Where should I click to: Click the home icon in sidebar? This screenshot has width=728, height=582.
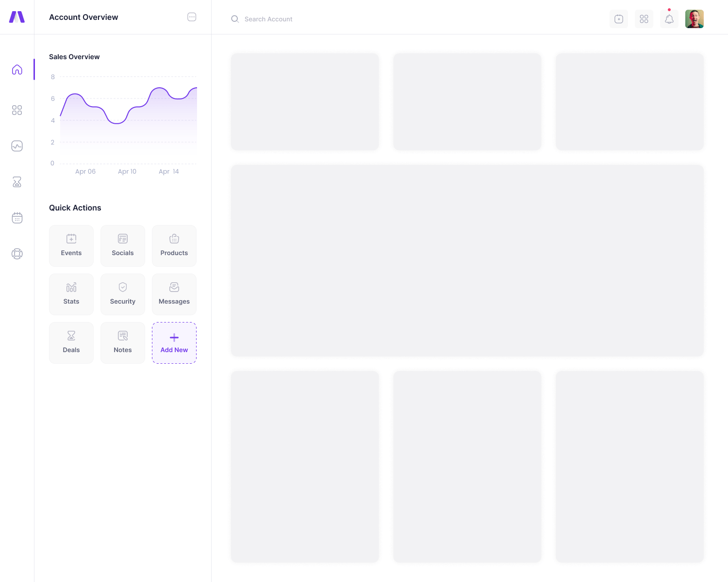click(17, 70)
